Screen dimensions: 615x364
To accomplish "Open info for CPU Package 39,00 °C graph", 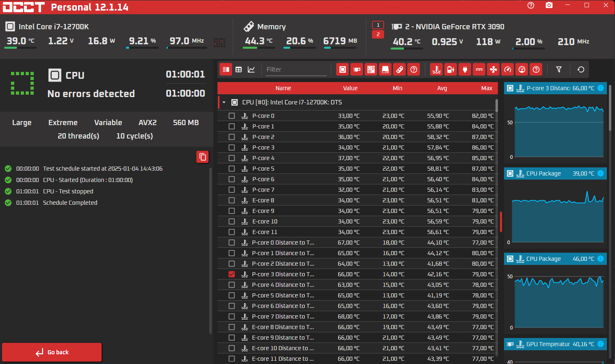I will [600, 173].
